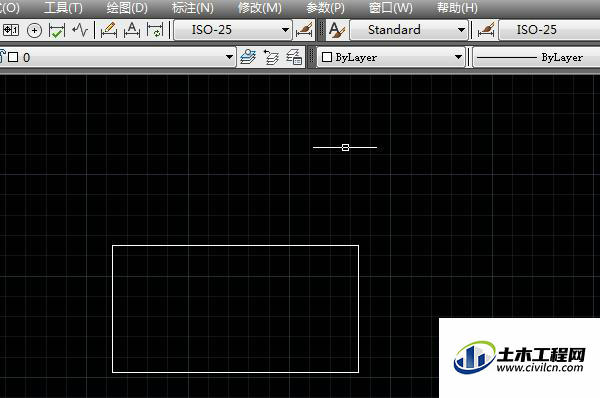This screenshot has width=600, height=398.
Task: Open the Layer States Manager icon
Action: click(x=294, y=57)
